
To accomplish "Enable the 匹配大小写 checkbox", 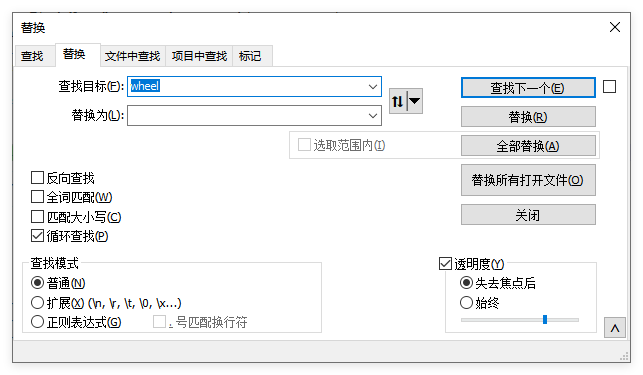I will point(37,217).
